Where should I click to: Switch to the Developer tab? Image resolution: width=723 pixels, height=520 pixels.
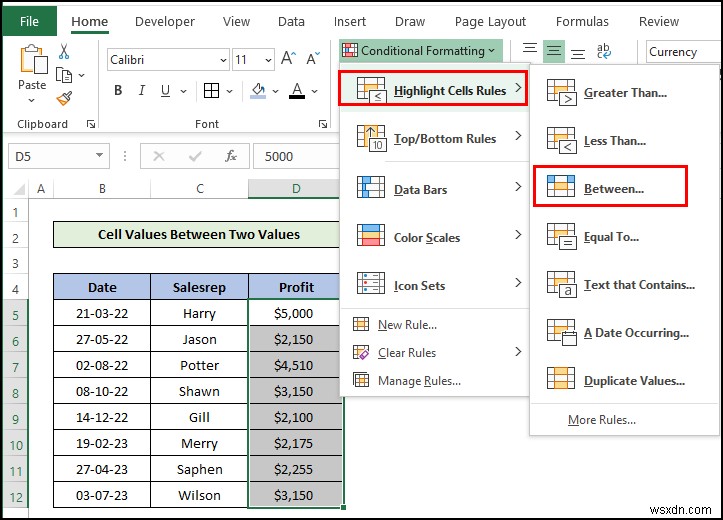click(165, 22)
